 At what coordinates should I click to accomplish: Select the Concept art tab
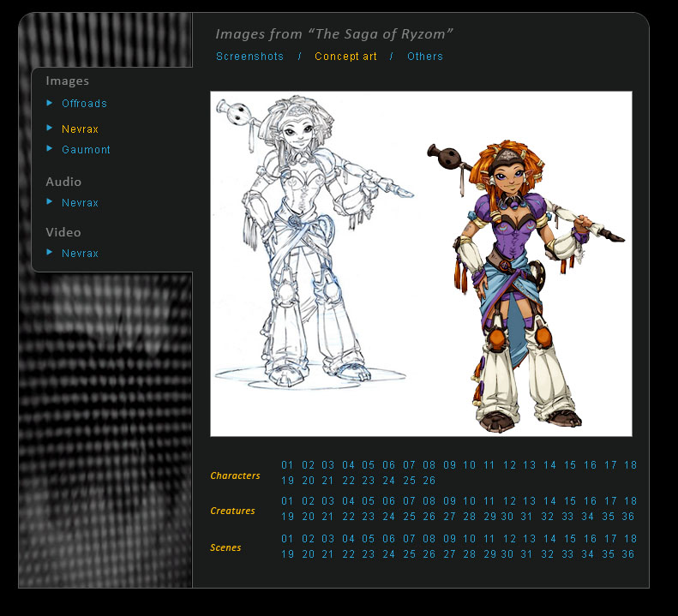[x=345, y=57]
